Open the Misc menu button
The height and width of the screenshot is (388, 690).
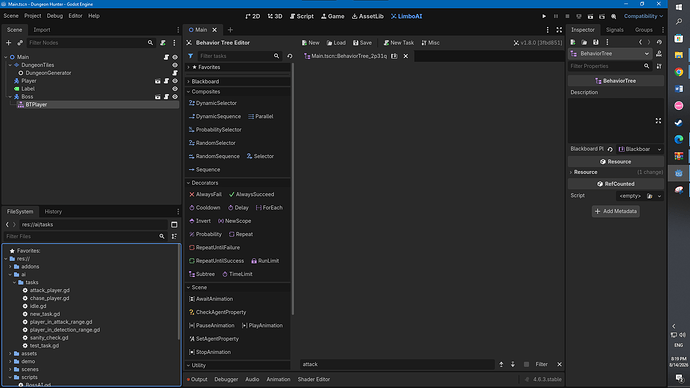431,43
